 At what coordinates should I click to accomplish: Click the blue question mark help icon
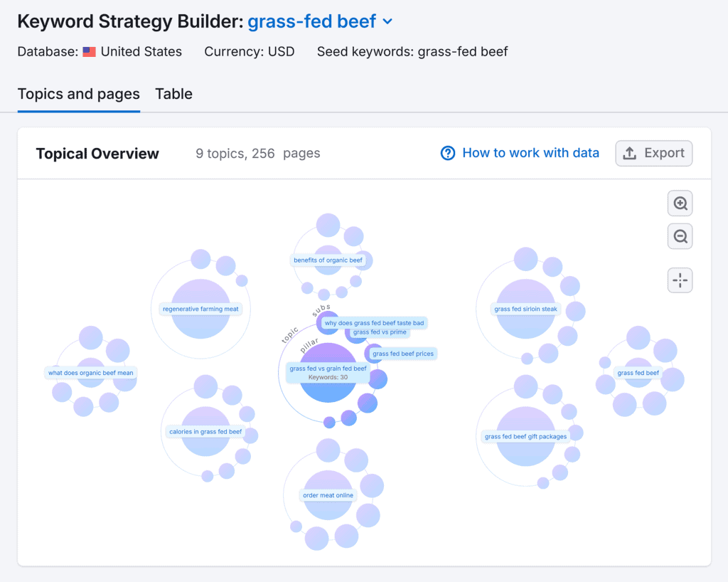(x=448, y=153)
